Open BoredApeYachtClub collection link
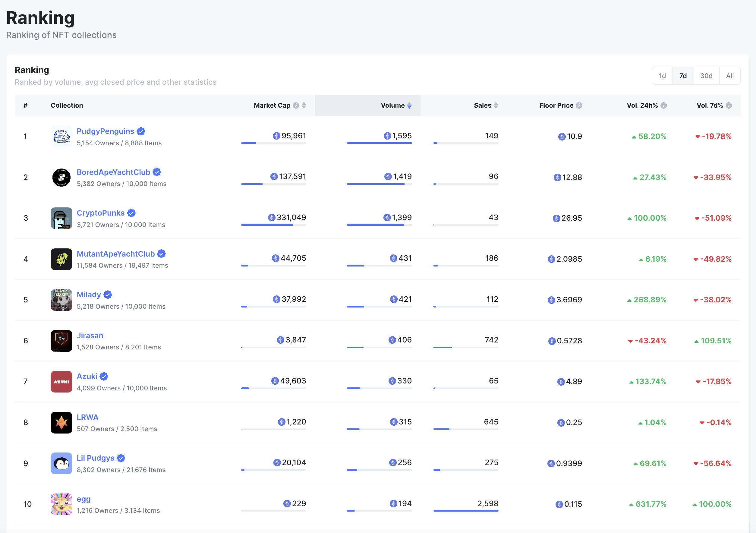 (113, 172)
